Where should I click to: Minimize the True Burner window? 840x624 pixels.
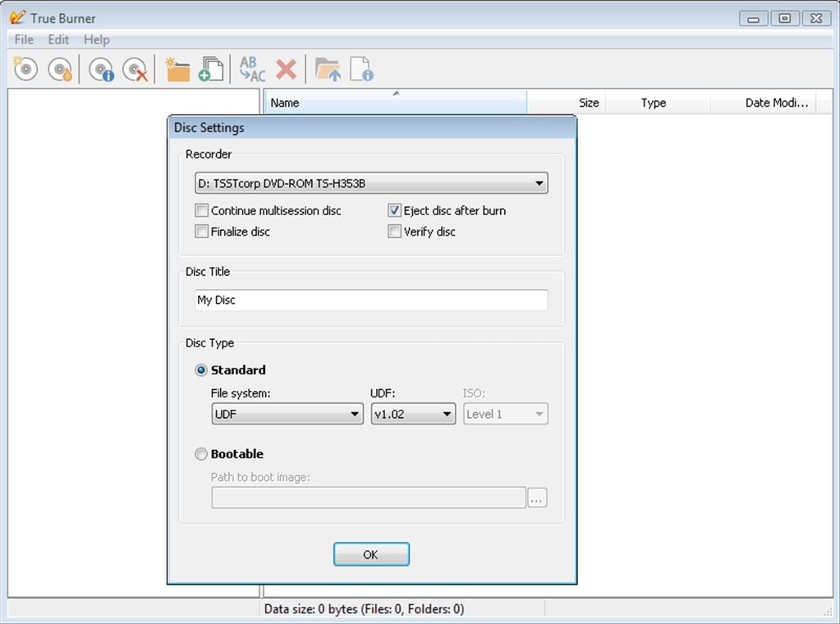(x=753, y=19)
